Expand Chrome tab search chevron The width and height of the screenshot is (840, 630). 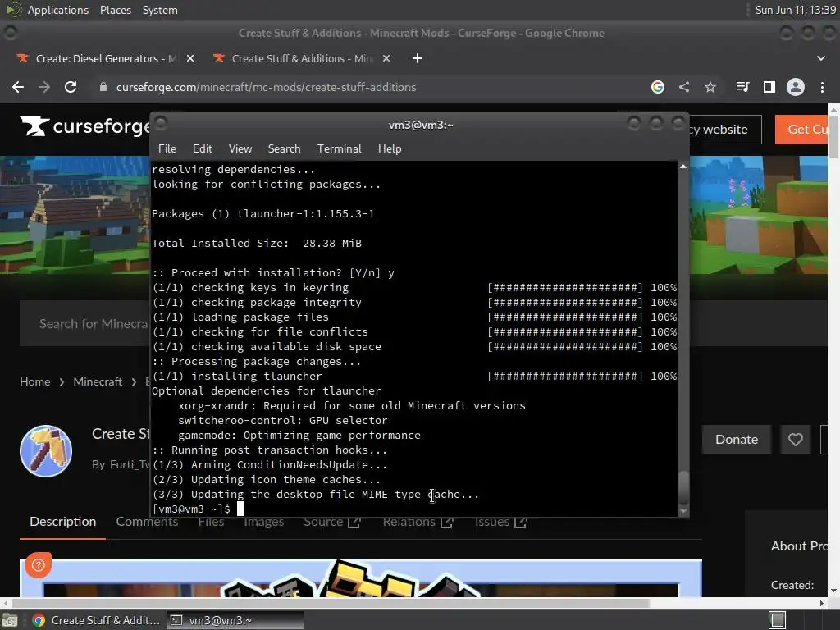click(820, 58)
